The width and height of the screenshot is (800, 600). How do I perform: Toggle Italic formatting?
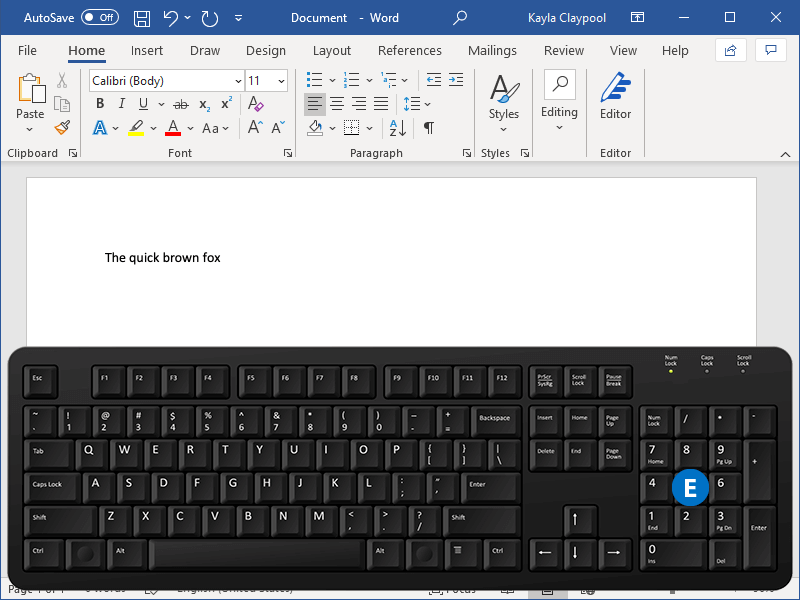[122, 104]
